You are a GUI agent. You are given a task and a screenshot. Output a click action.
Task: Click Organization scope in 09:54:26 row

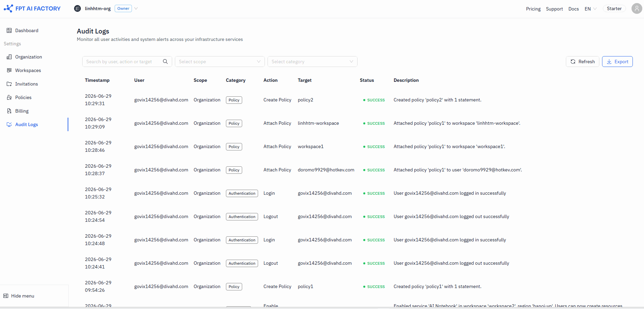(x=207, y=286)
